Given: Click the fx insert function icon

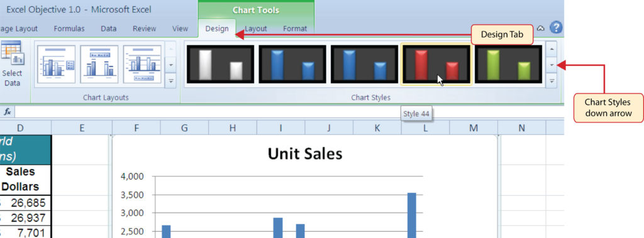Looking at the screenshot, I should coord(8,112).
